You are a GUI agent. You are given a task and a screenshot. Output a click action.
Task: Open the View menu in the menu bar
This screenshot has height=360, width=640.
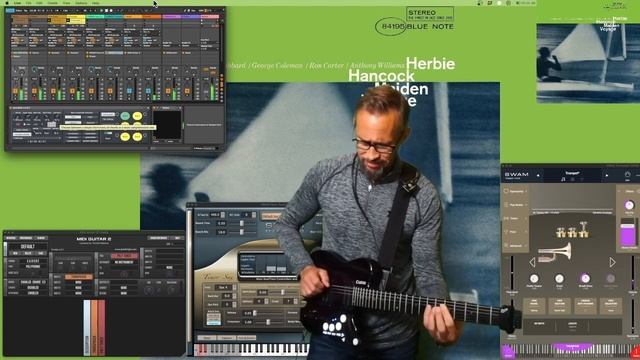[66, 3]
